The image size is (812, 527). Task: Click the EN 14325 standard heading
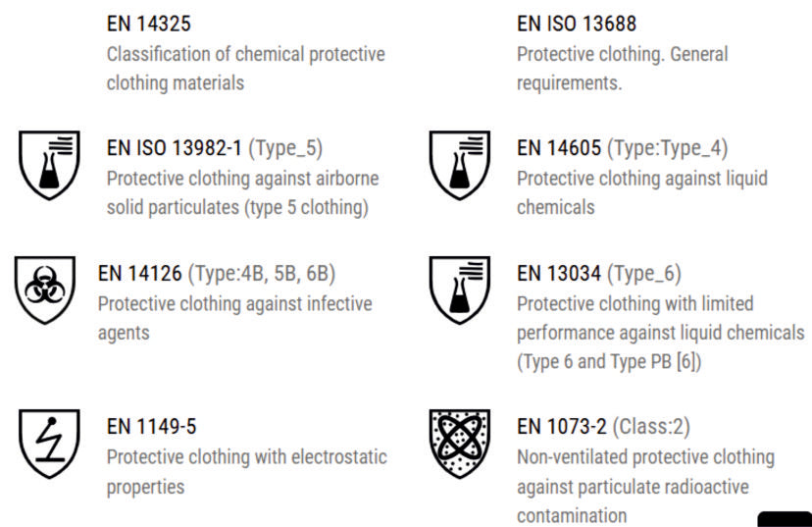pyautogui.click(x=149, y=25)
